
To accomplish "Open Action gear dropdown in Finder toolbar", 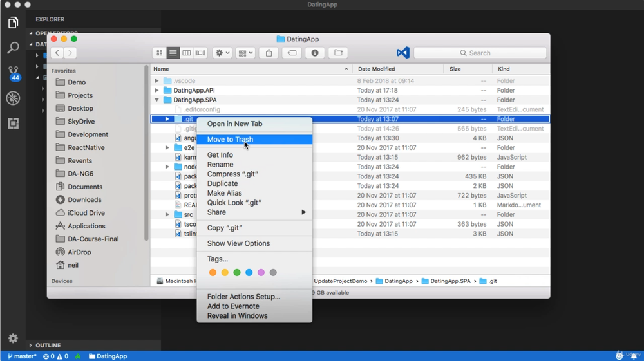I will (222, 53).
